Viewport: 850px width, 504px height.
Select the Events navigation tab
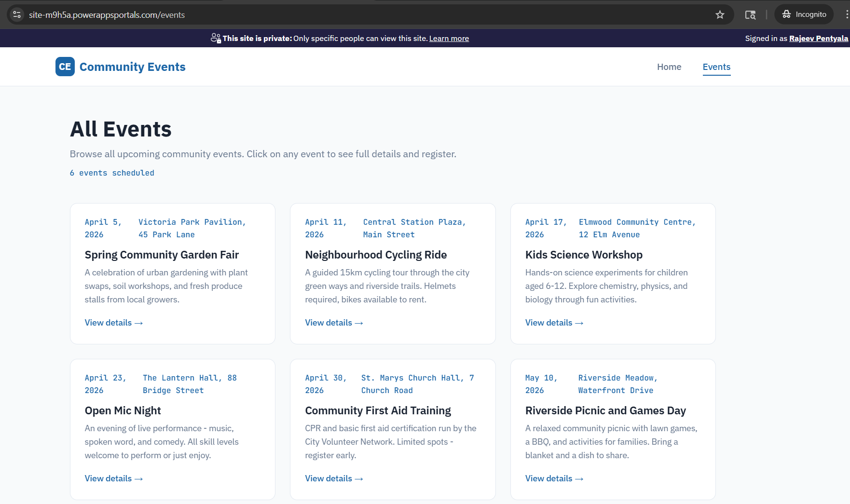(x=716, y=67)
